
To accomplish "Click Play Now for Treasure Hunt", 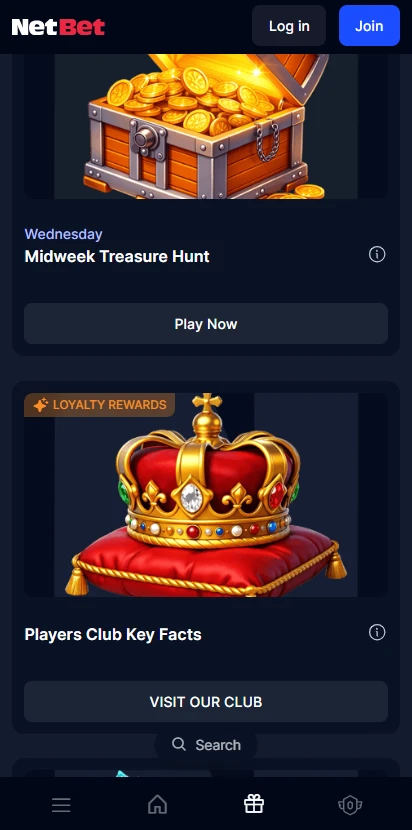I will [206, 324].
